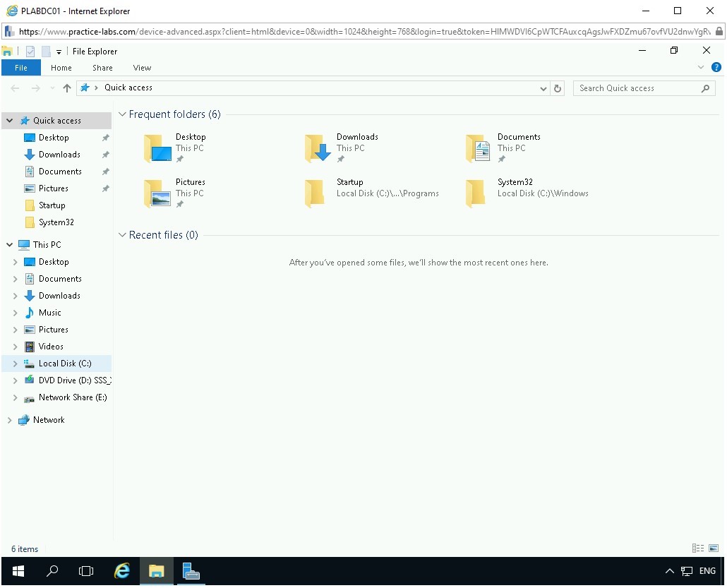Show hidden system tray icons
The height and width of the screenshot is (588, 727).
[670, 571]
